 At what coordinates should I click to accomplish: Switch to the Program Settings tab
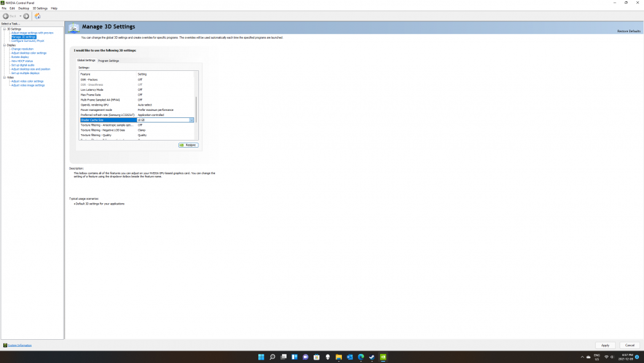coord(108,61)
